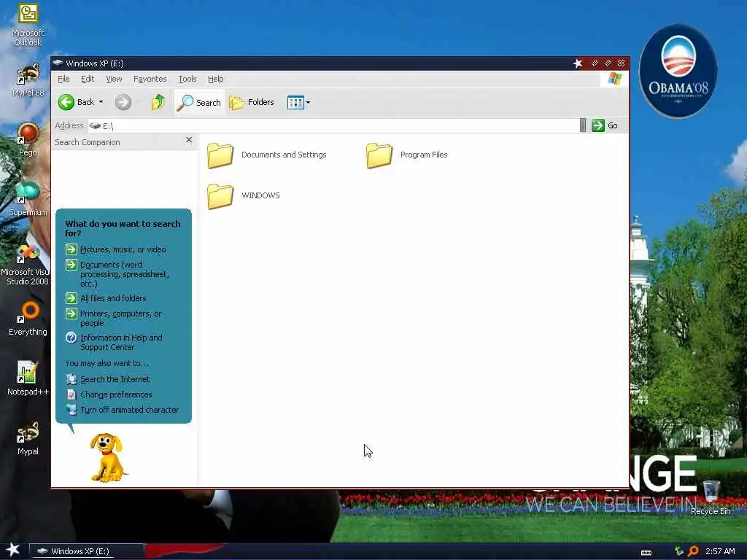Select the Supermium desktop shortcut
This screenshot has width=747, height=560.
28,200
